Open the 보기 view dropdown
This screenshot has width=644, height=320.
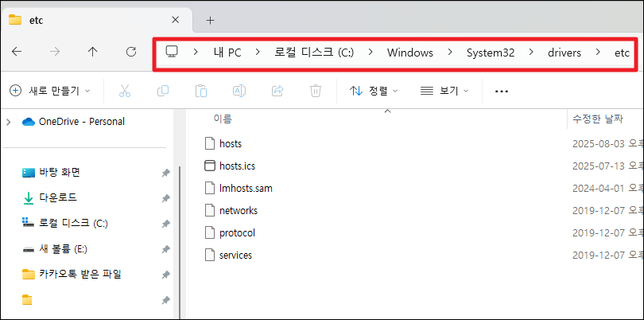(x=444, y=91)
